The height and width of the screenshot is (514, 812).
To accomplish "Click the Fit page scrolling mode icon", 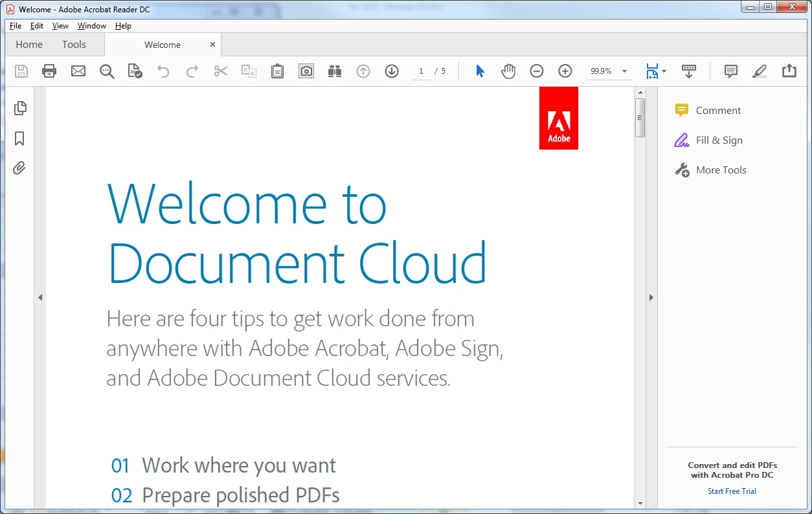I will tap(652, 71).
